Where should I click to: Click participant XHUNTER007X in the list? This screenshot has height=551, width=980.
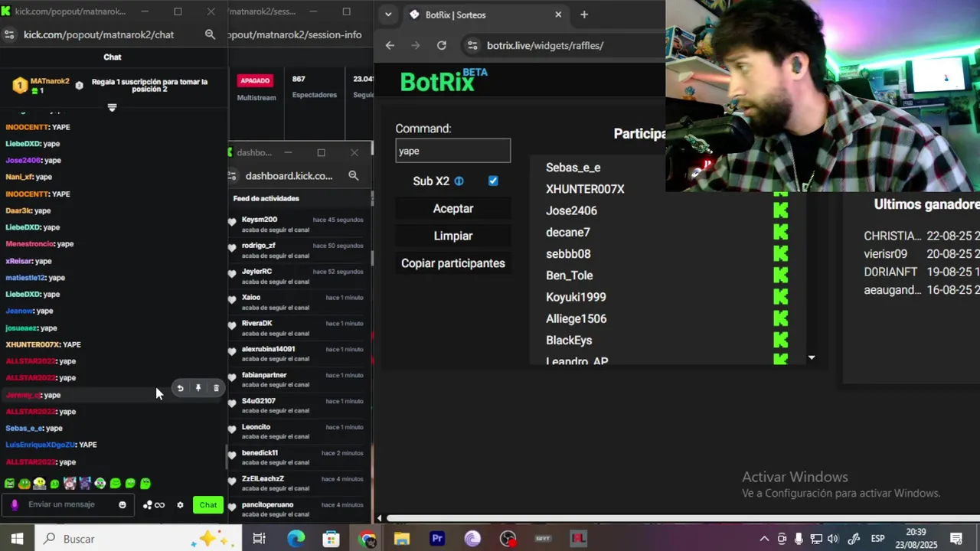(x=585, y=189)
